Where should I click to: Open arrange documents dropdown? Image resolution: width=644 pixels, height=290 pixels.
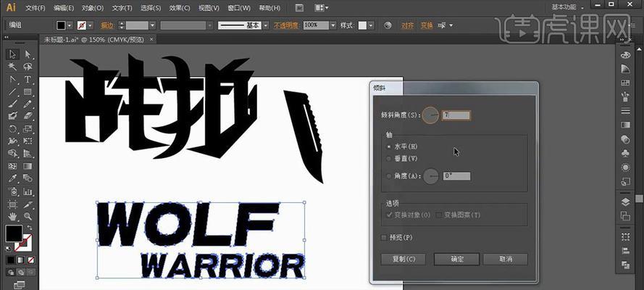(322, 8)
